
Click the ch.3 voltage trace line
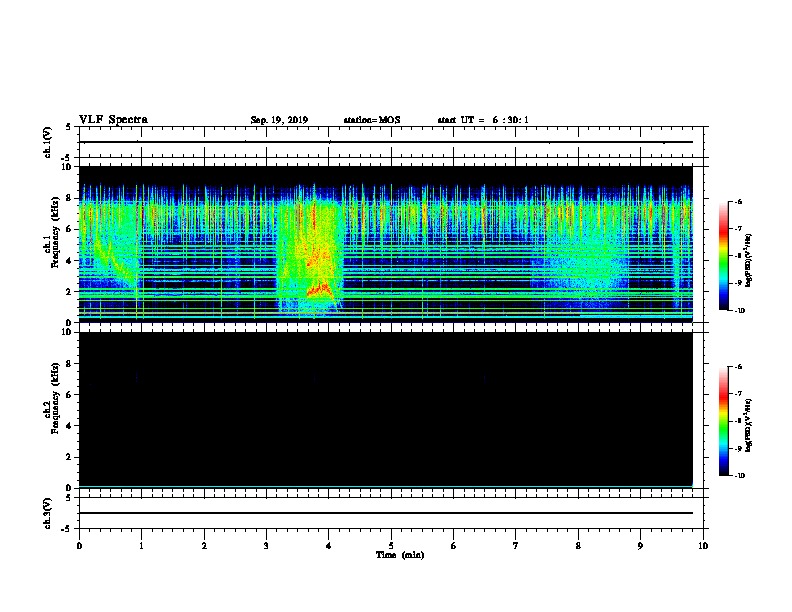[x=386, y=513]
